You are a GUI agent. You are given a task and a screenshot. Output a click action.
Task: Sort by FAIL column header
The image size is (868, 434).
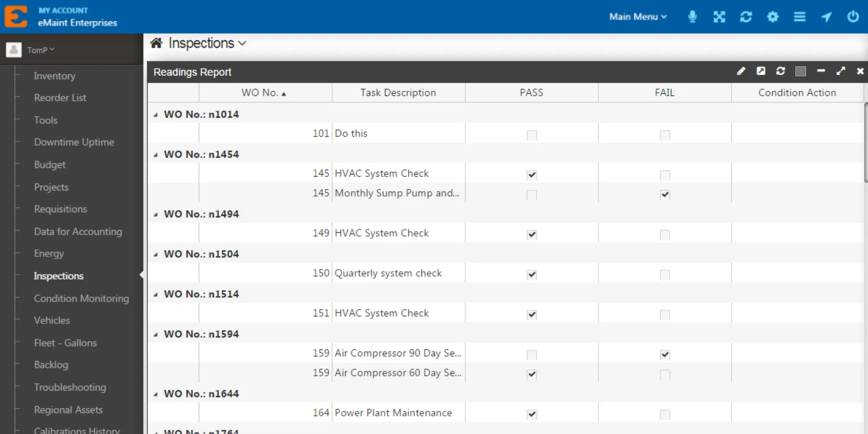(665, 92)
